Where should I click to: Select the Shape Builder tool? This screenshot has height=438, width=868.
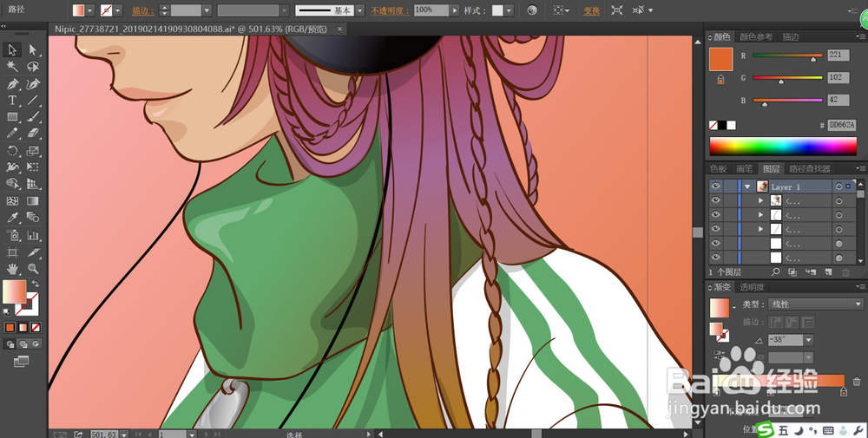click(12, 184)
